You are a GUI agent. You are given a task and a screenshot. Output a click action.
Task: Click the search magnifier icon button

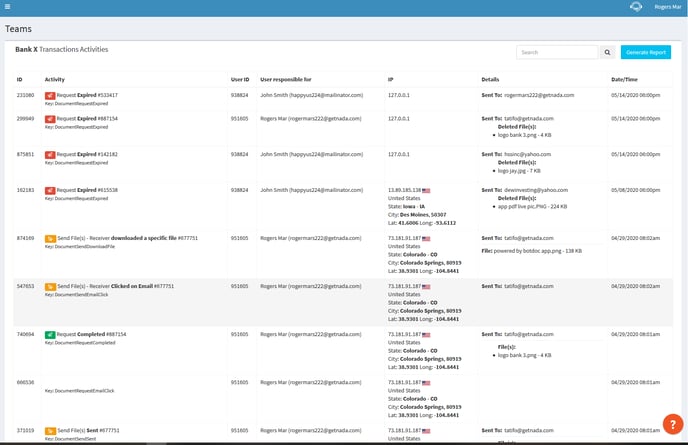pyautogui.click(x=607, y=52)
